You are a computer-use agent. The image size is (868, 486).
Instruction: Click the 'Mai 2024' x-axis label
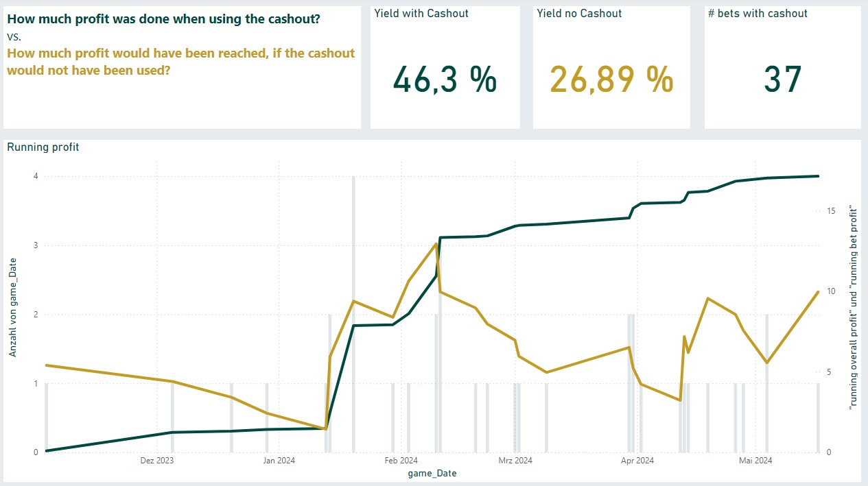point(755,461)
